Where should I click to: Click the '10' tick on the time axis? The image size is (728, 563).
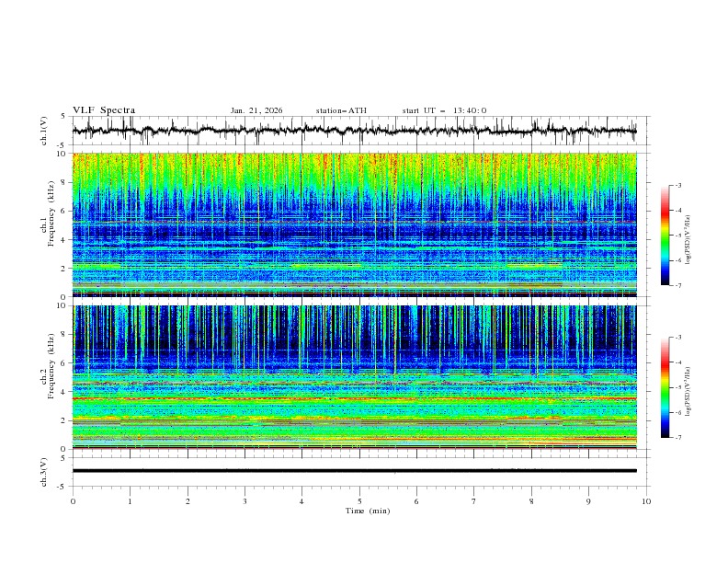(646, 501)
